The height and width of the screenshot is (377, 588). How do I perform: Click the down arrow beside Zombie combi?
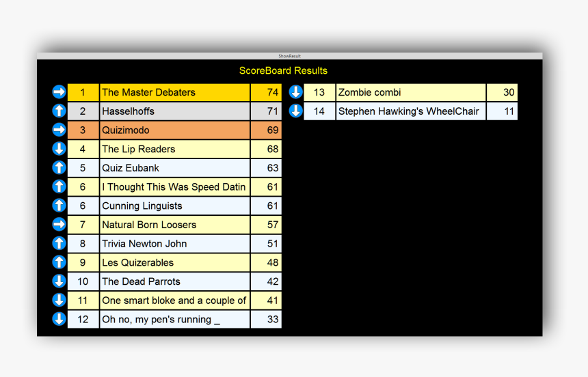click(x=295, y=92)
